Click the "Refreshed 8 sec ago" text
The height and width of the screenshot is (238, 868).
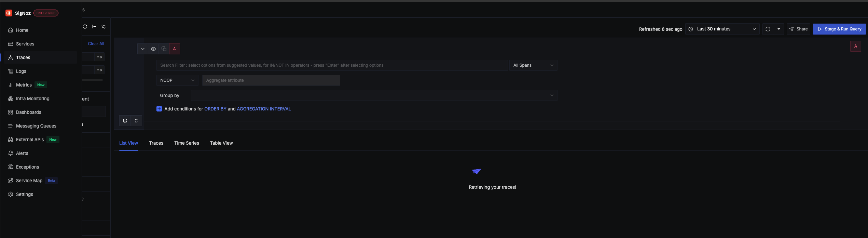click(x=661, y=29)
